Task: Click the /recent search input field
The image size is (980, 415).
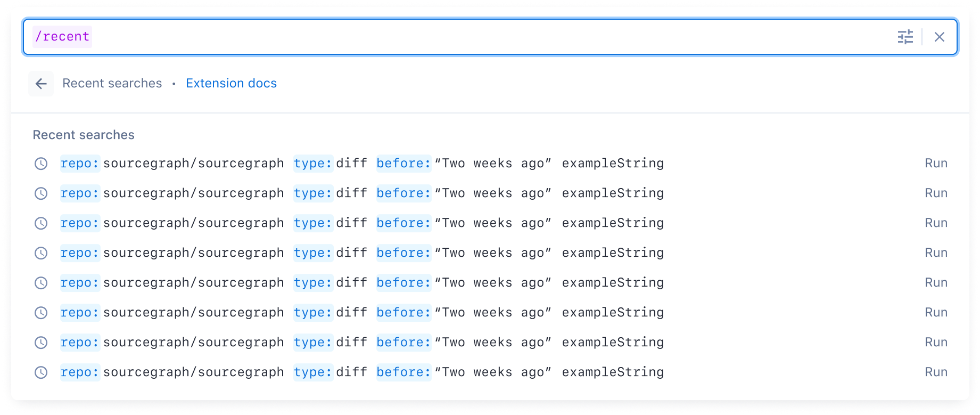Action: pyautogui.click(x=490, y=37)
